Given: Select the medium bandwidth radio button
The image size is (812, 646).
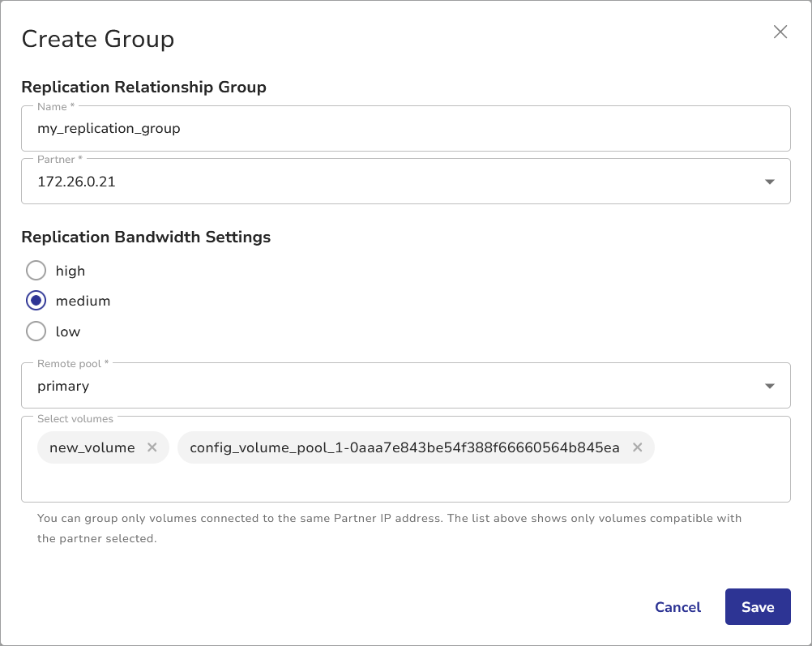Looking at the screenshot, I should 36,301.
